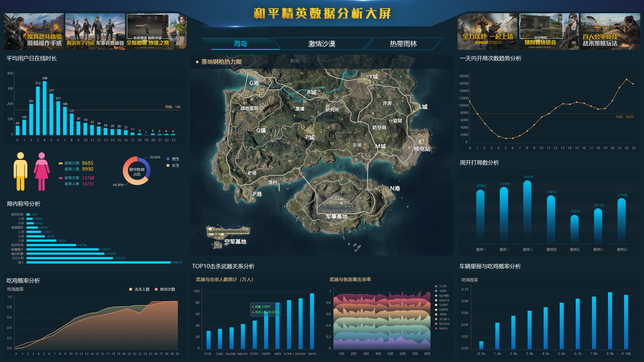Click the yellow 被救次数 8685 marker
644x362 pixels.
(60, 163)
